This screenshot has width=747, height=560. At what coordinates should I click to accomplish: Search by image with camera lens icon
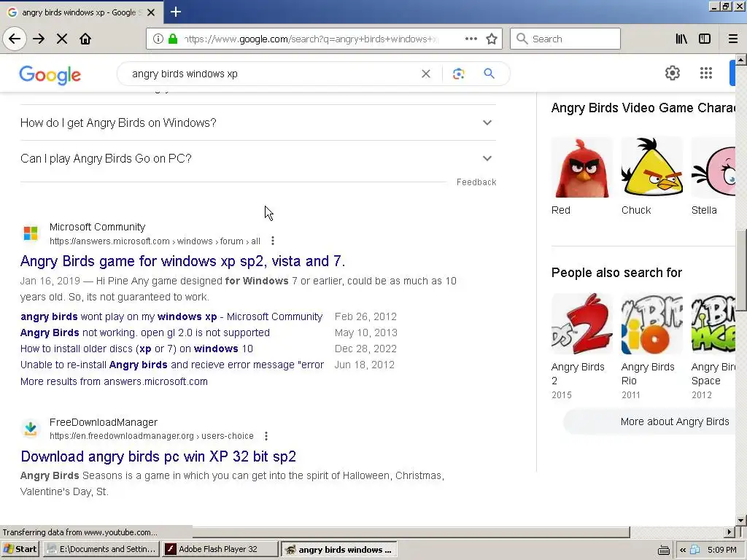tap(458, 74)
